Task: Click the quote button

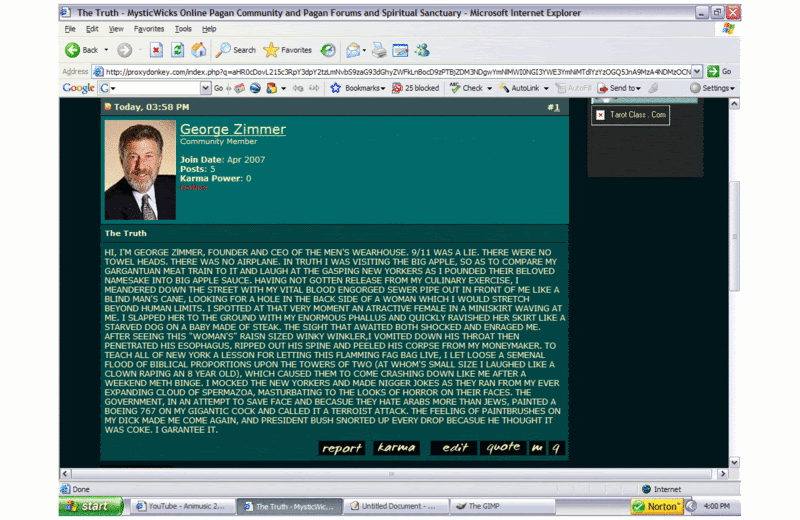Action: coord(503,448)
